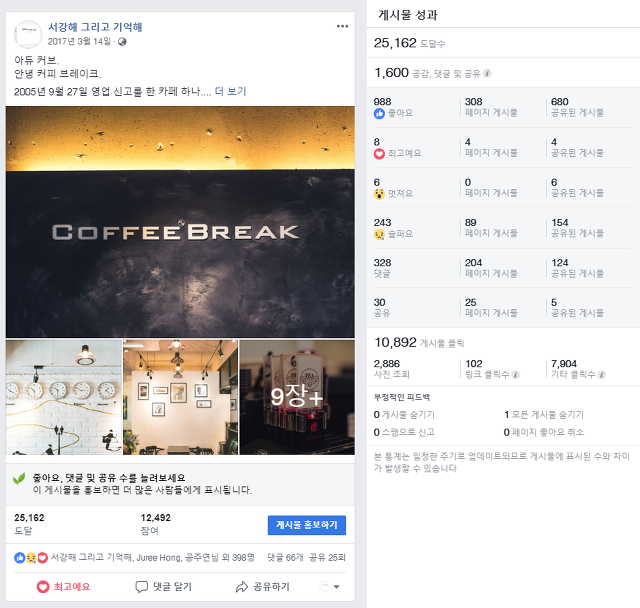Screen dimensions: 640x608
Task: Click the info icon next to 공감, 댓글 및 공유
Action: tap(487, 73)
